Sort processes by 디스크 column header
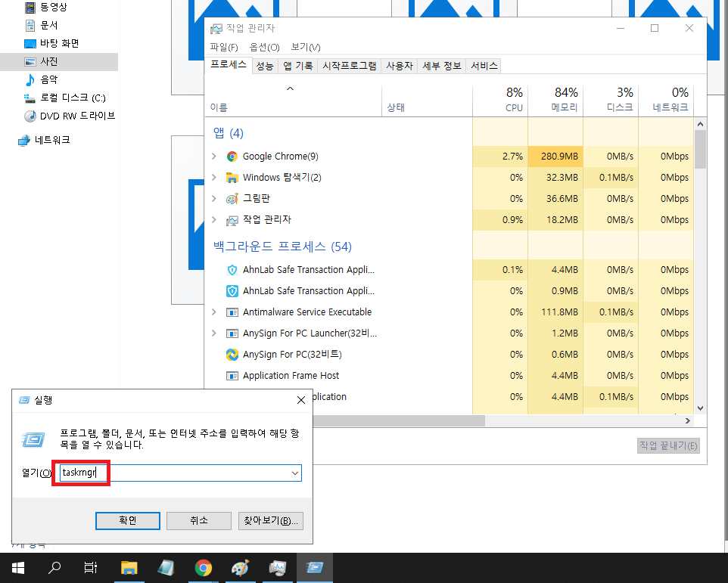 (x=611, y=100)
